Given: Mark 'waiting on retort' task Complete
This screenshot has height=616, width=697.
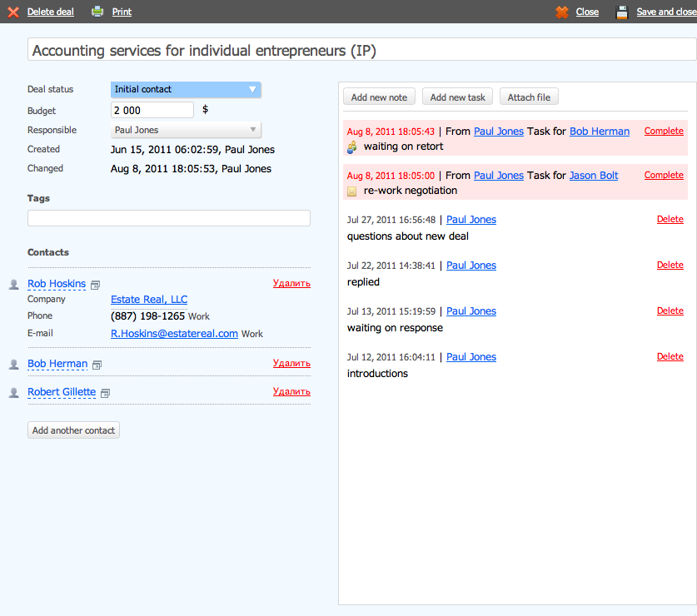Looking at the screenshot, I should point(664,132).
